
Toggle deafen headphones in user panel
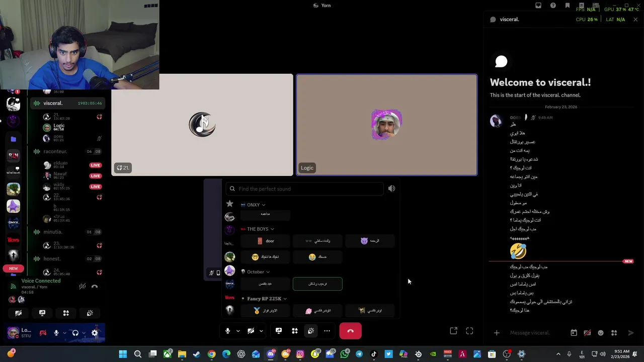[75, 333]
